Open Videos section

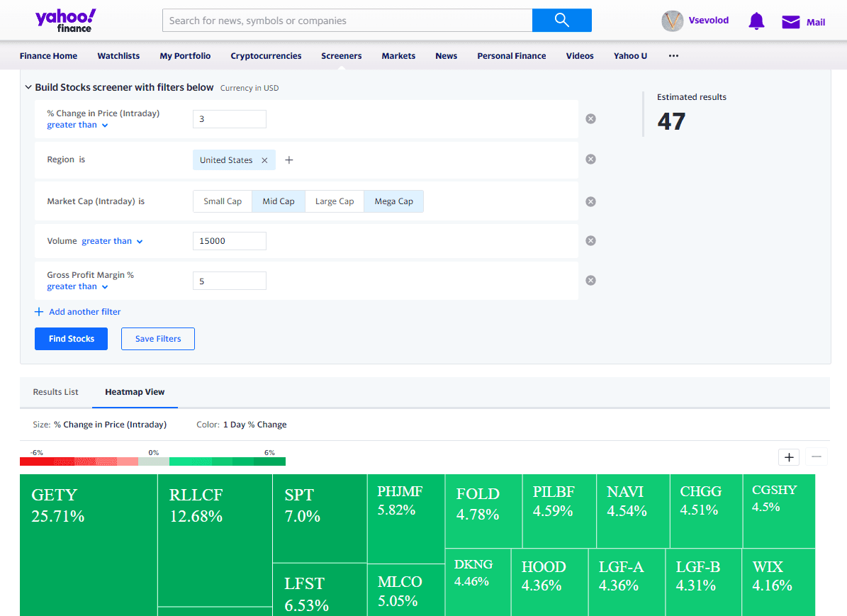580,56
